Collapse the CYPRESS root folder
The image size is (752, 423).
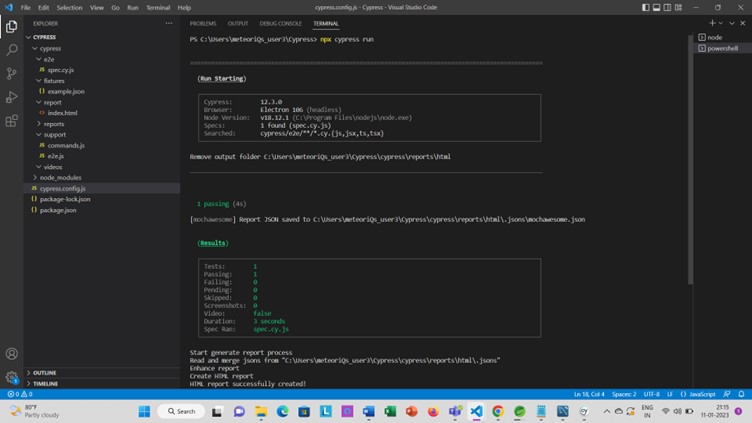[28, 37]
